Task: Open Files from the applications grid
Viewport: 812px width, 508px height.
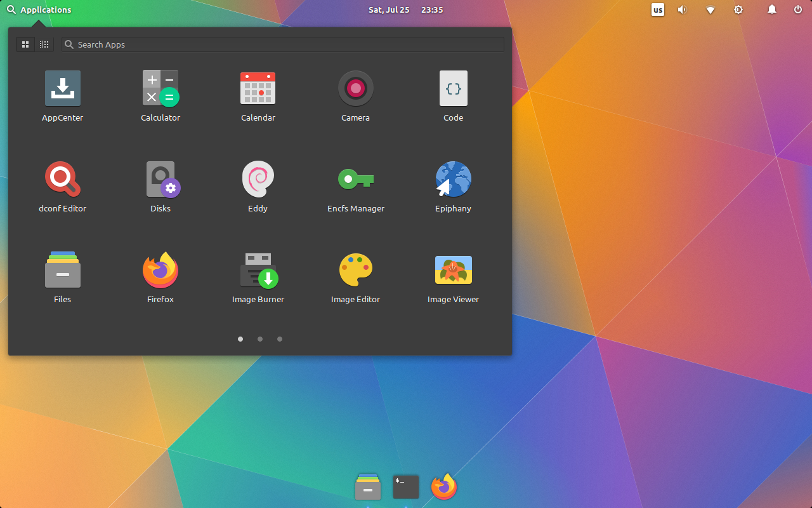Action: point(63,270)
